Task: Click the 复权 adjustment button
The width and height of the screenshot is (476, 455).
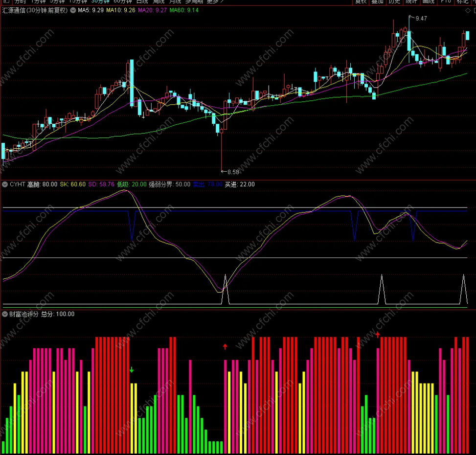Action: tap(361, 1)
